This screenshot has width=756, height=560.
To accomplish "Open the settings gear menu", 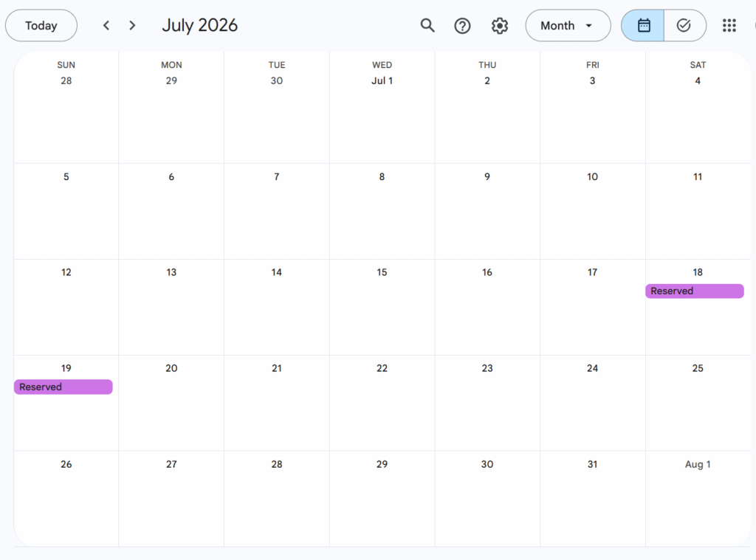I will [500, 26].
